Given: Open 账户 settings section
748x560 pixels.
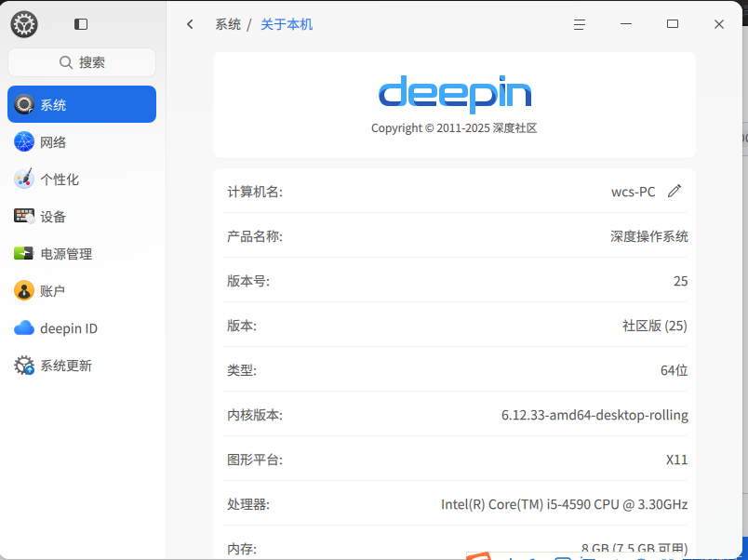Looking at the screenshot, I should 82,290.
